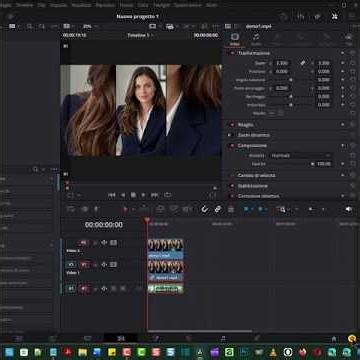Switch to the Fairlight page music-note icon

(x=223, y=338)
